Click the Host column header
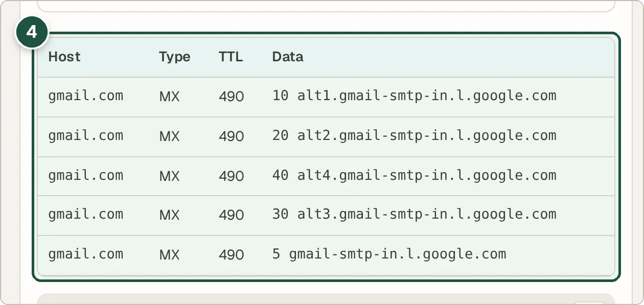This screenshot has height=305, width=644. point(64,57)
